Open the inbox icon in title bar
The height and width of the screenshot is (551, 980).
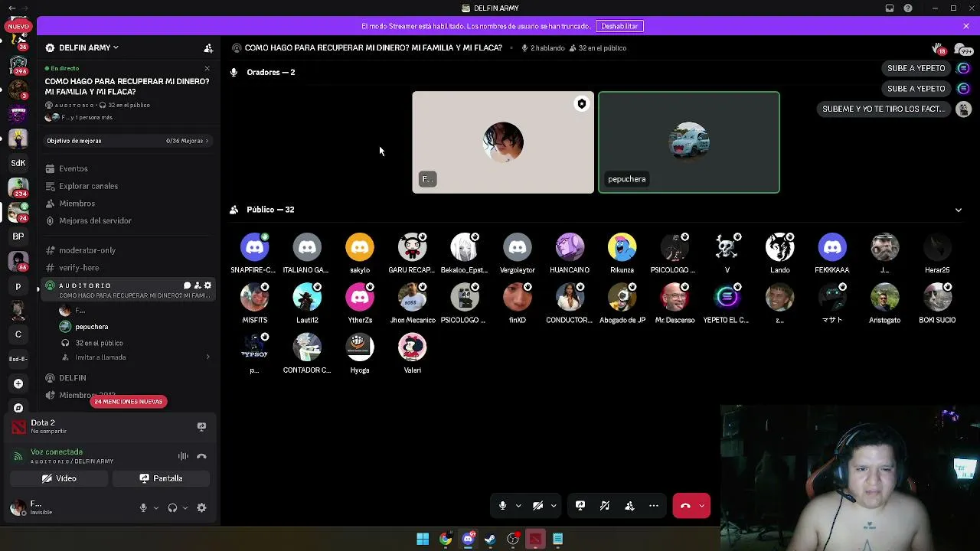890,8
